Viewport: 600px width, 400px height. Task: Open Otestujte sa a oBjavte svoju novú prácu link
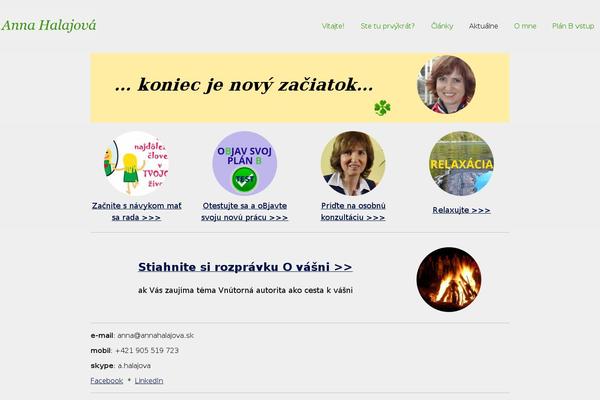[245, 211]
